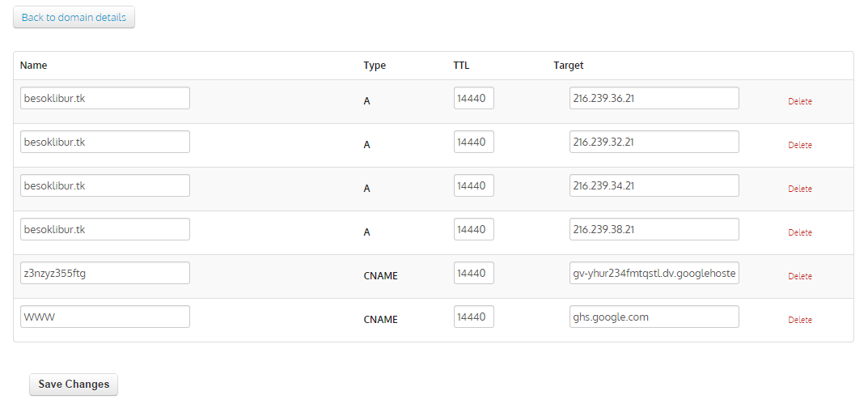This screenshot has width=868, height=404.
Task: Delete the WWW CNAME record
Action: pos(799,321)
